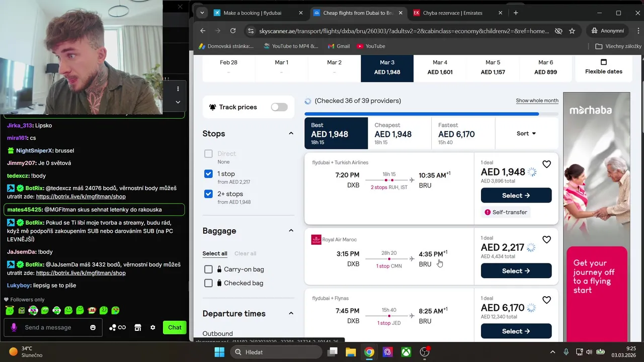Open the YouTube bookmark
Image resolution: width=644 pixels, height=362 pixels.
pyautogui.click(x=371, y=46)
